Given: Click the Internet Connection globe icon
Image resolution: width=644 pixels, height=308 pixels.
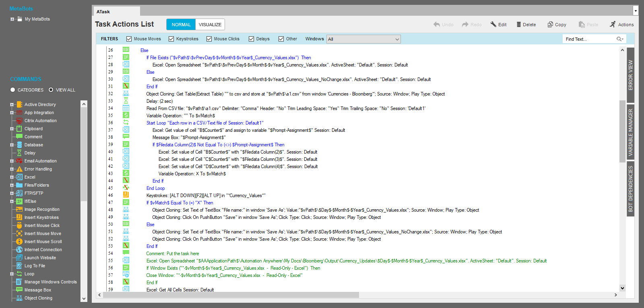Looking at the screenshot, I should tap(19, 250).
